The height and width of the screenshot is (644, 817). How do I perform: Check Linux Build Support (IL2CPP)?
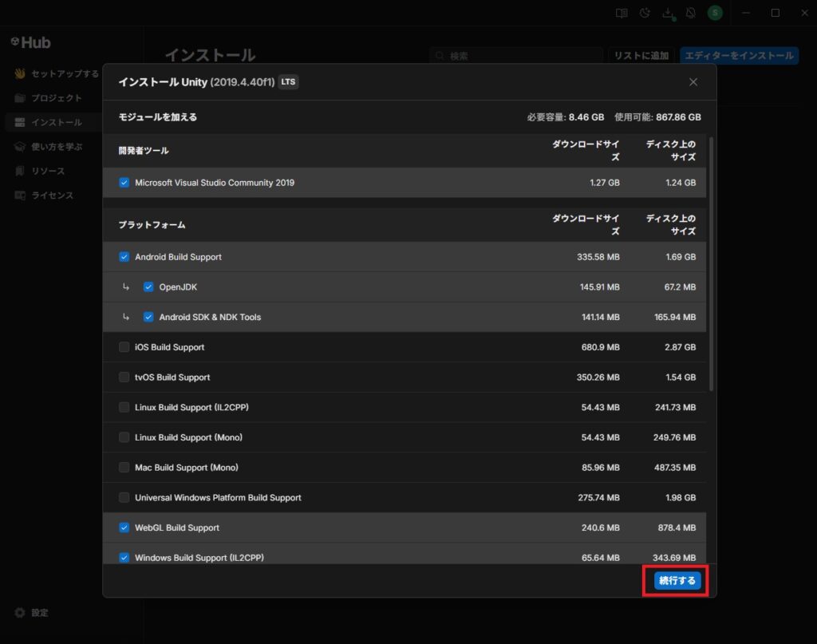[124, 408]
